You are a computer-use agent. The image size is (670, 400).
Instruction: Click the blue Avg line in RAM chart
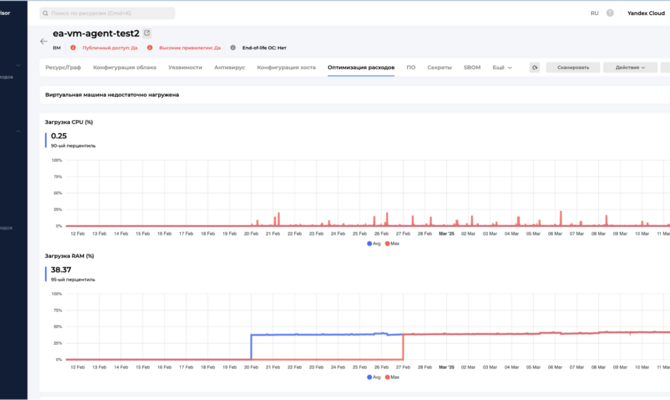coord(325,335)
